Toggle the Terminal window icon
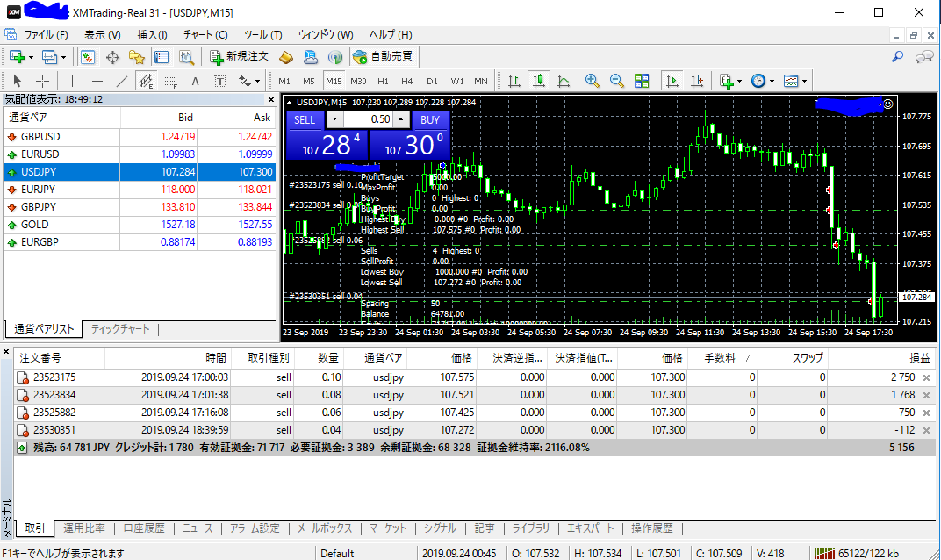 click(161, 57)
